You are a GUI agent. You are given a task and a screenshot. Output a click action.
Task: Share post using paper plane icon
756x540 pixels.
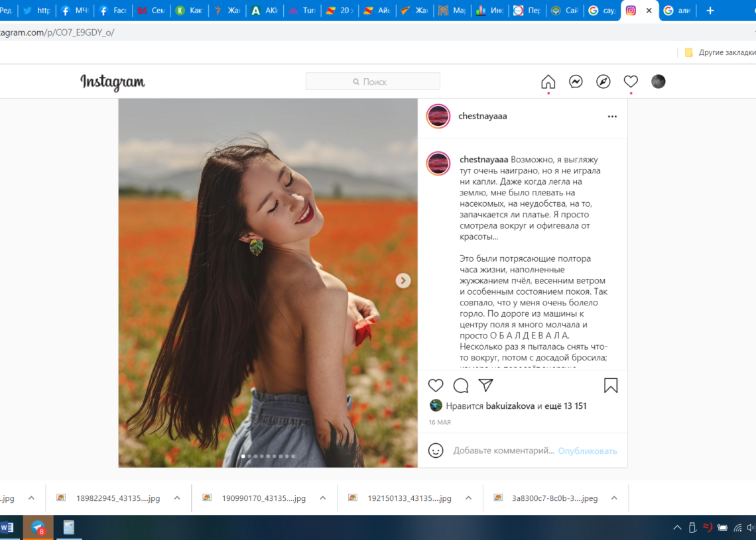pyautogui.click(x=486, y=386)
